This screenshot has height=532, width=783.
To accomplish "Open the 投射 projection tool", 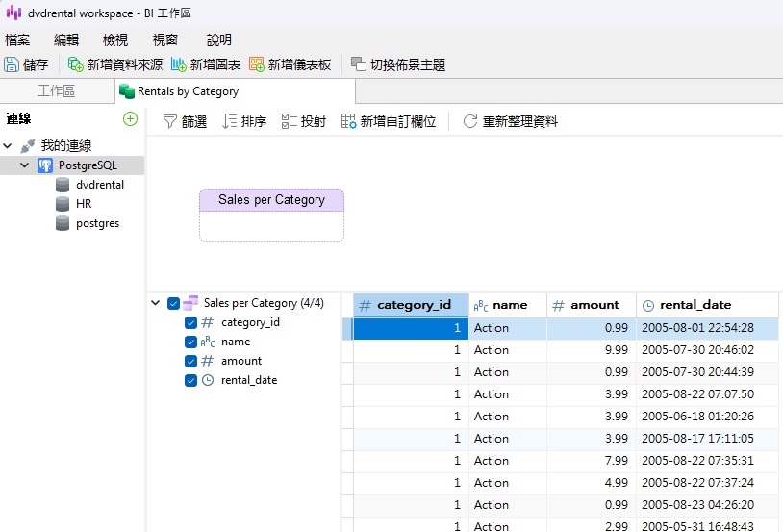I will point(304,121).
